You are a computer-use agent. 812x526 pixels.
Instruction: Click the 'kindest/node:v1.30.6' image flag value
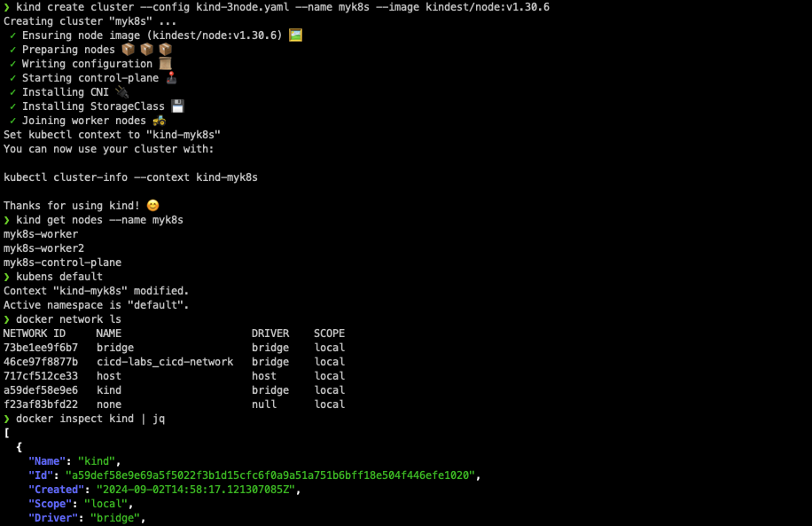[488, 7]
